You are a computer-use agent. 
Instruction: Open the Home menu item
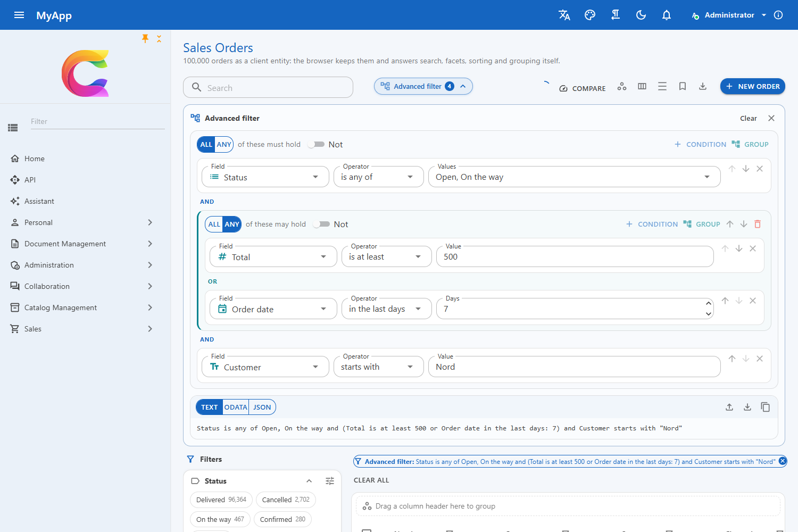pyautogui.click(x=85, y=159)
